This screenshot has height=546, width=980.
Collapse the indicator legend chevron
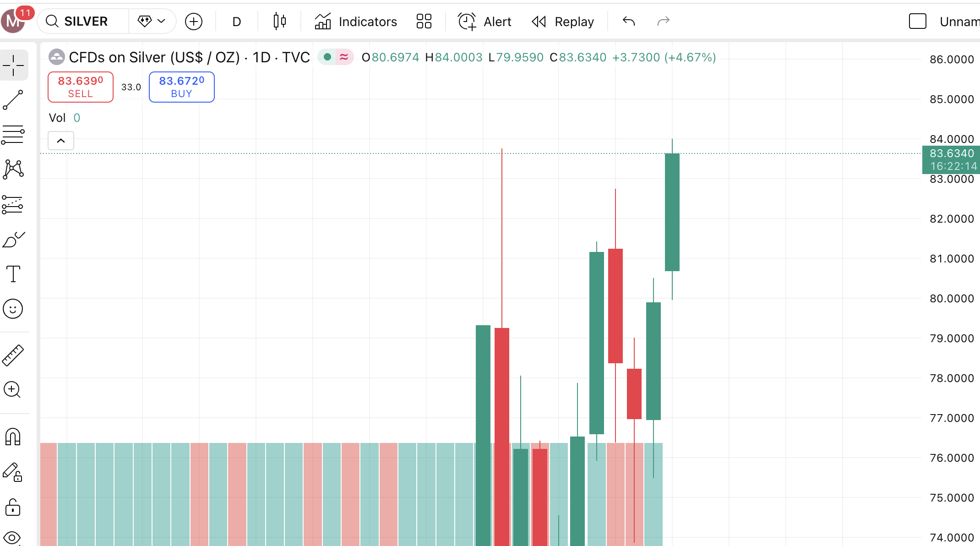61,141
